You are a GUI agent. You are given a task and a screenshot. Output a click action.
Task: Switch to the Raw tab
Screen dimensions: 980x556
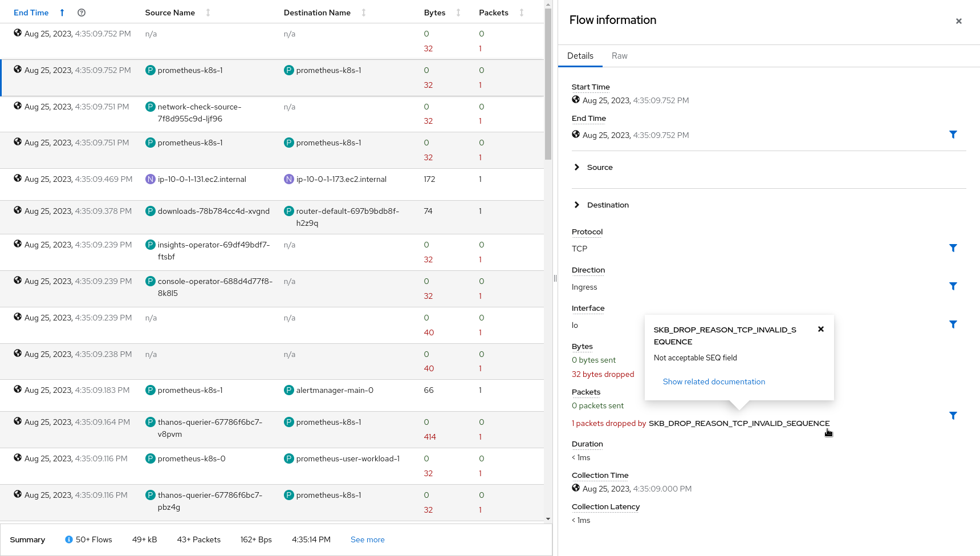click(619, 56)
